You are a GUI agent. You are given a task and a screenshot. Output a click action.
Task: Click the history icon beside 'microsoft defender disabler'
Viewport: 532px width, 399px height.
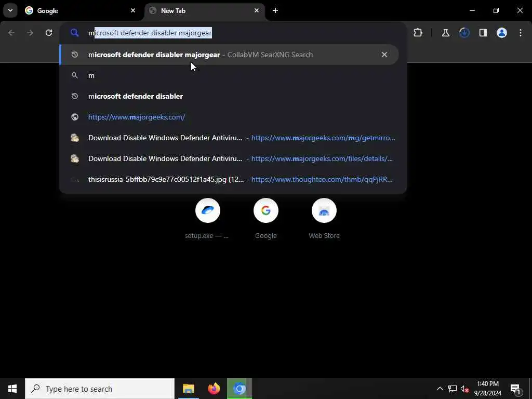pos(75,96)
